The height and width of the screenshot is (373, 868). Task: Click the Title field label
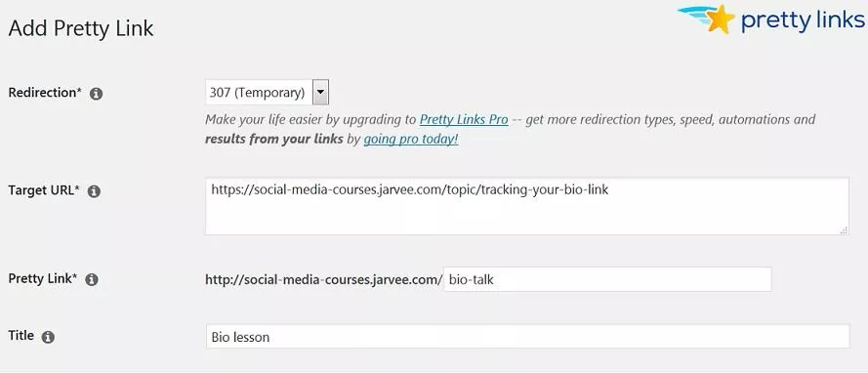[21, 335]
